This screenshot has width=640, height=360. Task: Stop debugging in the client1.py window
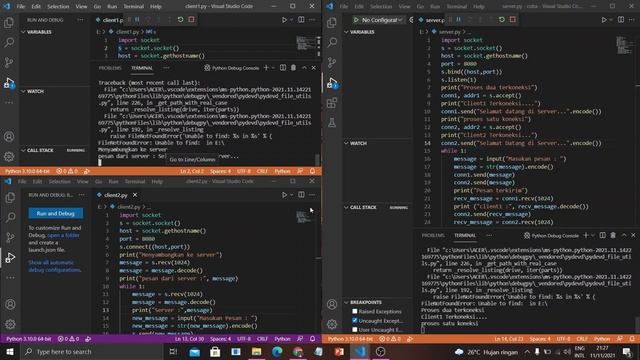191,20
